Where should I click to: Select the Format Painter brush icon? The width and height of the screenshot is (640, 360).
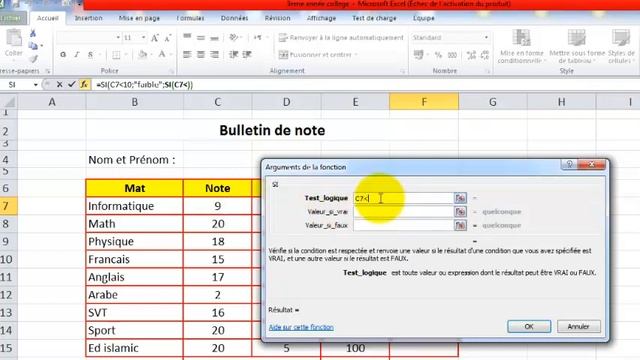coord(33,59)
